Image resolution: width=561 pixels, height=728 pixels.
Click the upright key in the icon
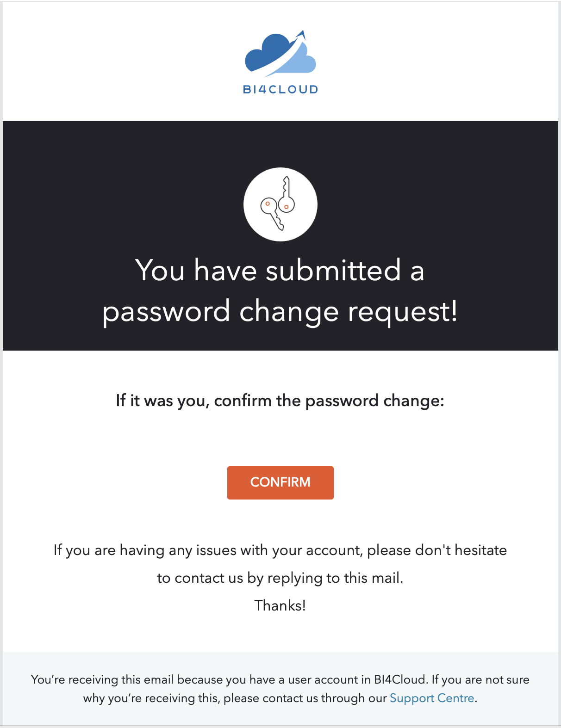click(x=287, y=194)
